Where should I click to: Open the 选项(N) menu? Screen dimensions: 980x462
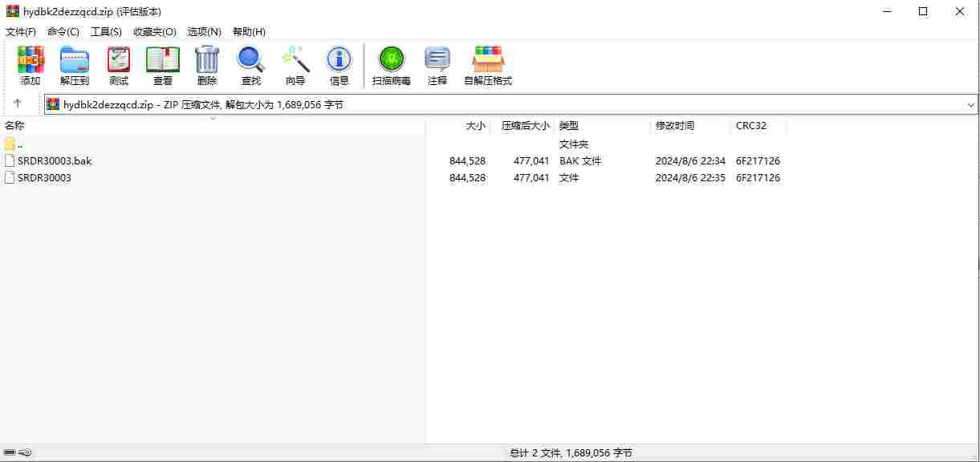coord(204,31)
